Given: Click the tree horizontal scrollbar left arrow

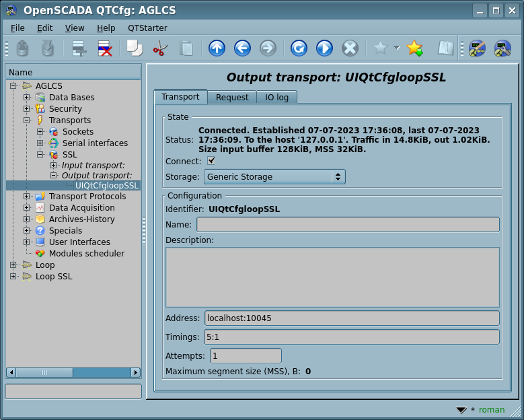Looking at the screenshot, I should pos(11,372).
